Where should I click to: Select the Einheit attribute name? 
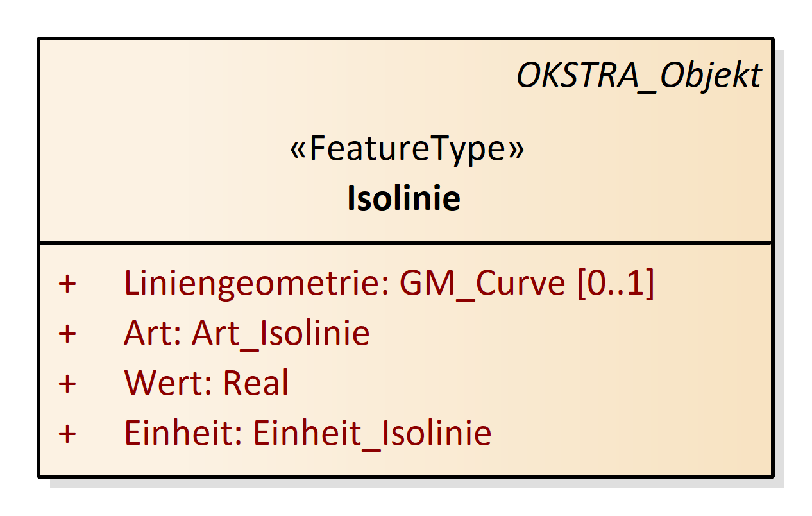(181, 433)
